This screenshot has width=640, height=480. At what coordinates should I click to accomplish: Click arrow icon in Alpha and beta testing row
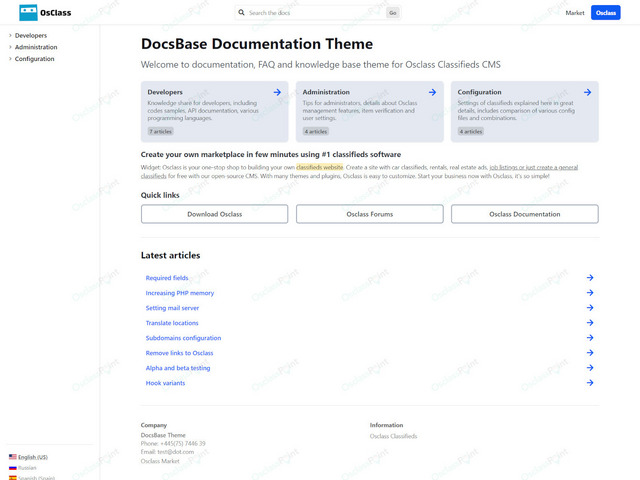pos(590,368)
